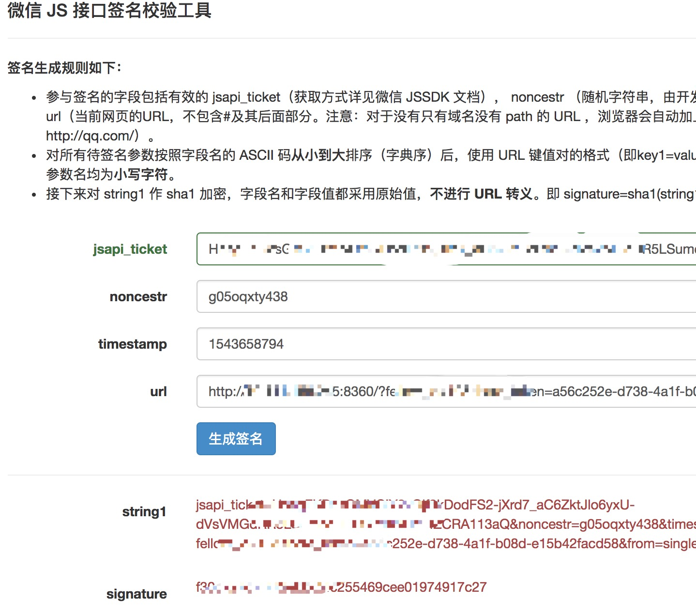Select the noncestr input field
696x616 pixels.
pos(446,296)
